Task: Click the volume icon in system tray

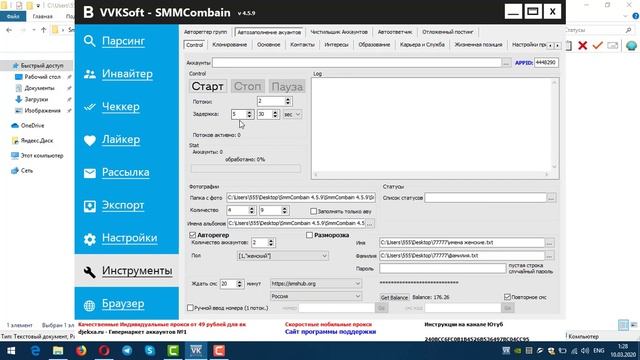Action: coord(584,351)
